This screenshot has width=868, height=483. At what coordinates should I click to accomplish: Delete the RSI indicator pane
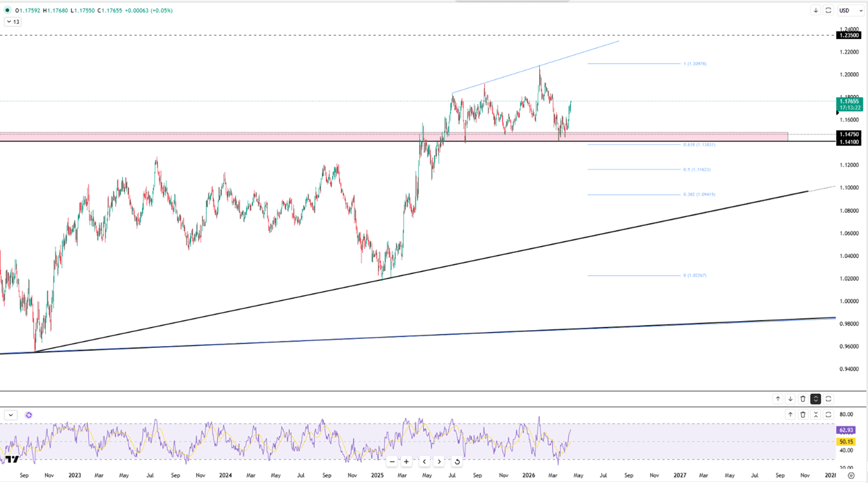tap(803, 414)
